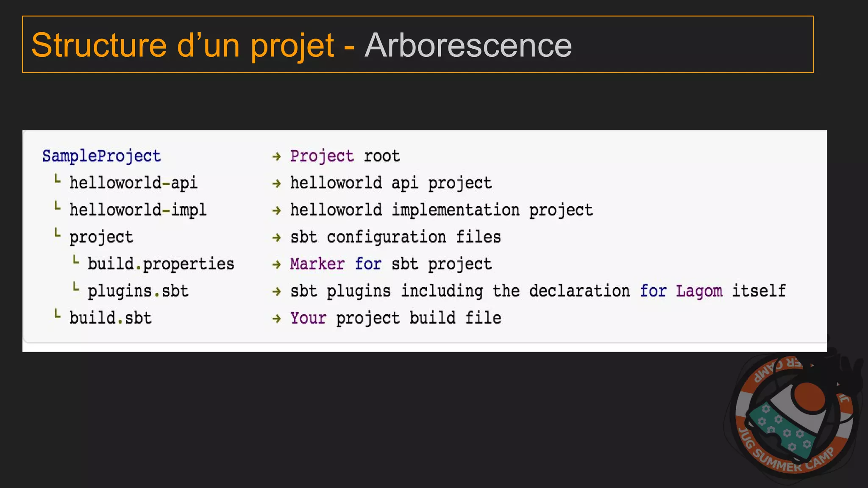Select the project folder entry below helloworld-impl
868x488 pixels.
point(101,237)
